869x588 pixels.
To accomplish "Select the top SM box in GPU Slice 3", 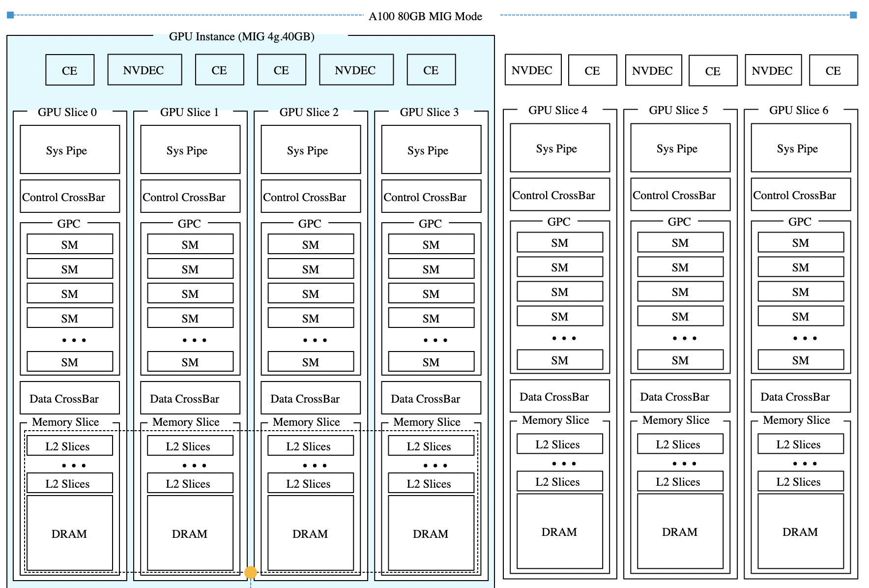I will tap(431, 244).
